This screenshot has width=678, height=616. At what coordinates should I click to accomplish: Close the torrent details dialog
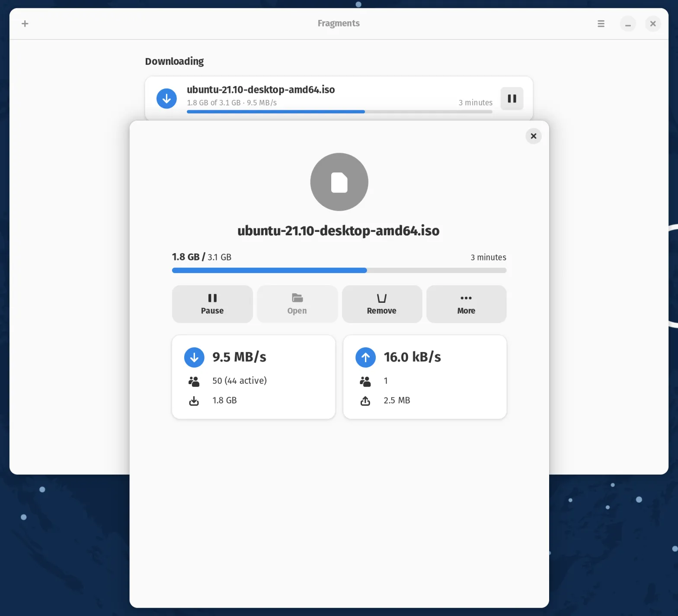click(533, 136)
